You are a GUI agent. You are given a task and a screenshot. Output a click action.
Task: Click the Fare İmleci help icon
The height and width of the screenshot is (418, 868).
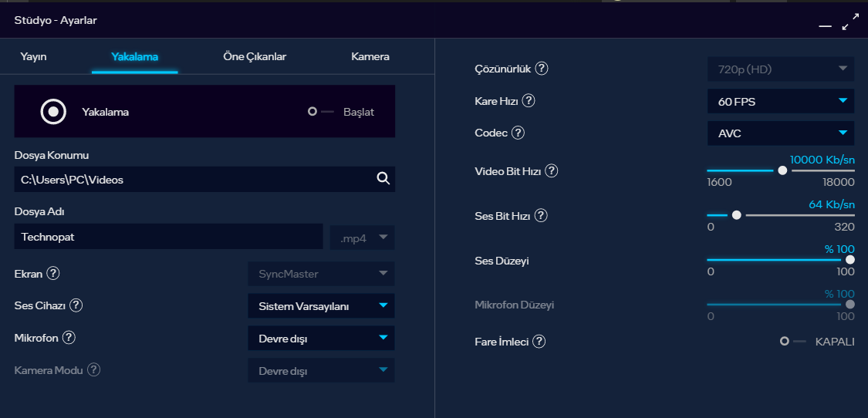point(539,341)
